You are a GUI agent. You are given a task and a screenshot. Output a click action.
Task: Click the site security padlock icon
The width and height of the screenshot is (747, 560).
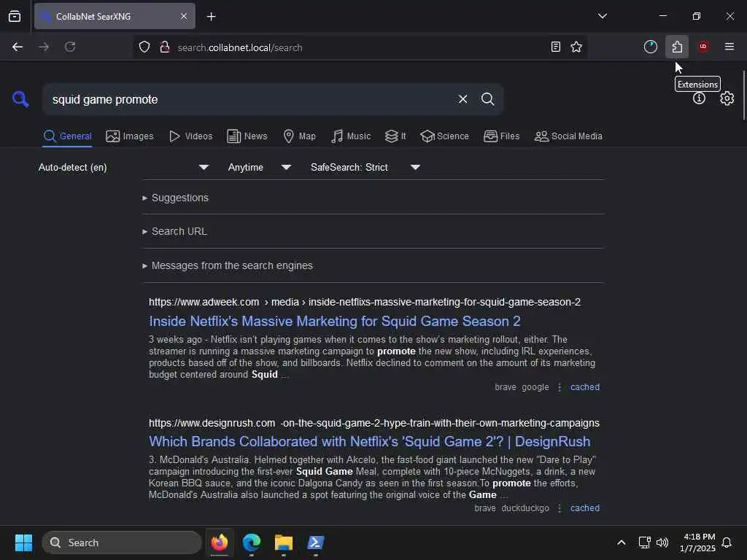point(165,47)
